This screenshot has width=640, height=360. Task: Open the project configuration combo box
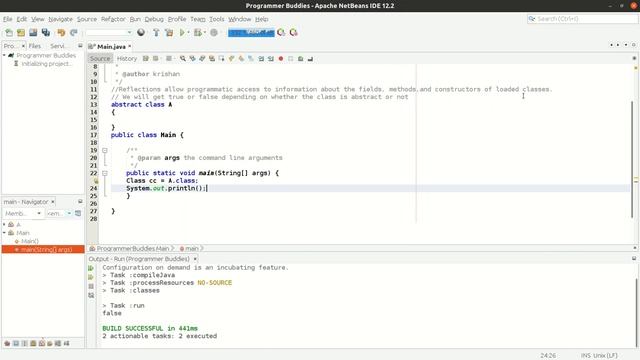(109, 33)
